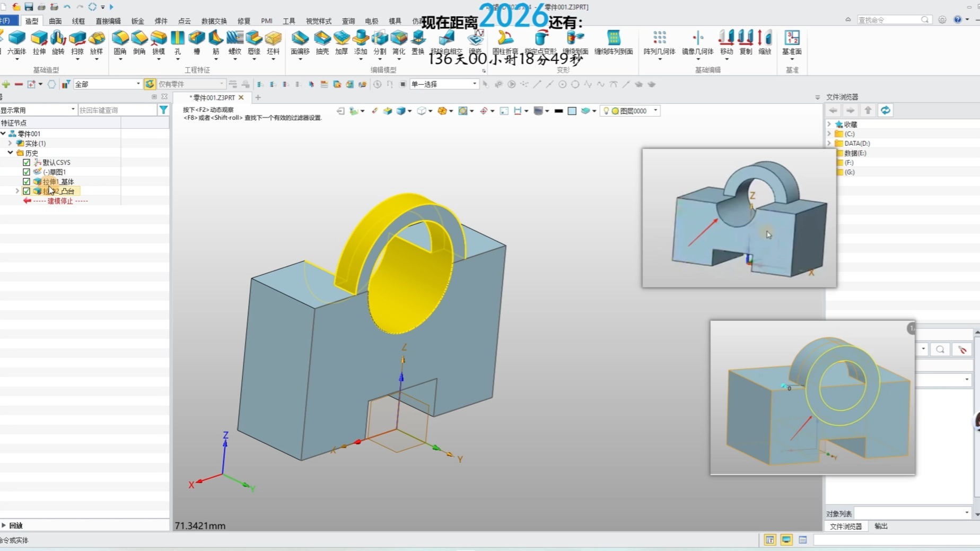The image size is (980, 551).
Task: Apply the 圆角 fillet tool
Action: coord(120,42)
